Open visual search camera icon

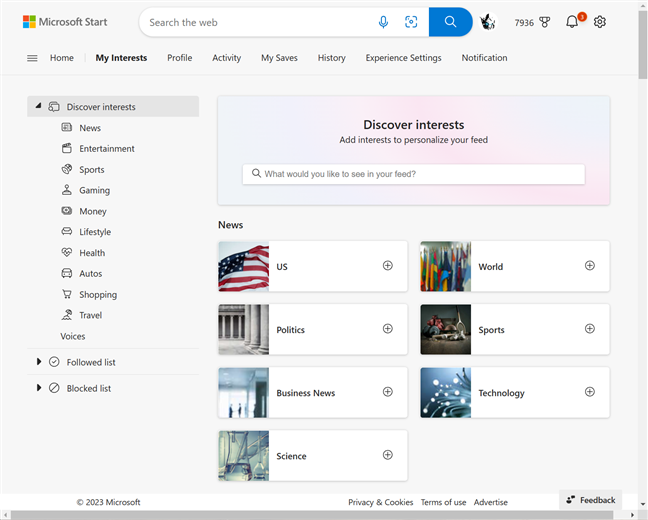[411, 22]
